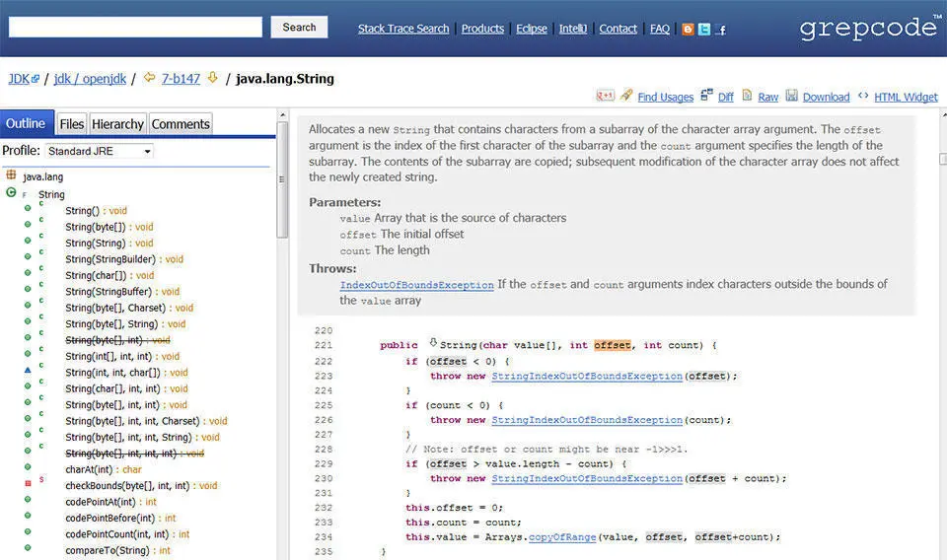Open the Files tab
Image resolution: width=947 pixels, height=560 pixels.
[72, 123]
